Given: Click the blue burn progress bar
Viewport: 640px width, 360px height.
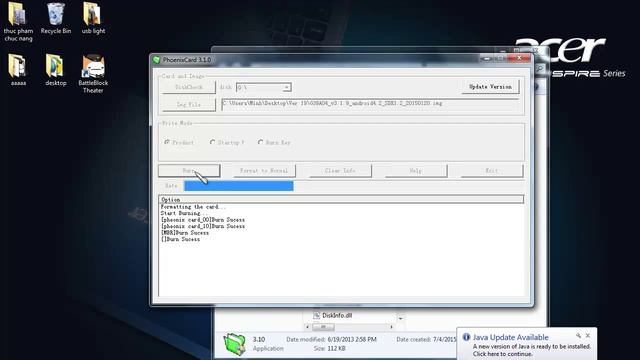Looking at the screenshot, I should pos(238,186).
